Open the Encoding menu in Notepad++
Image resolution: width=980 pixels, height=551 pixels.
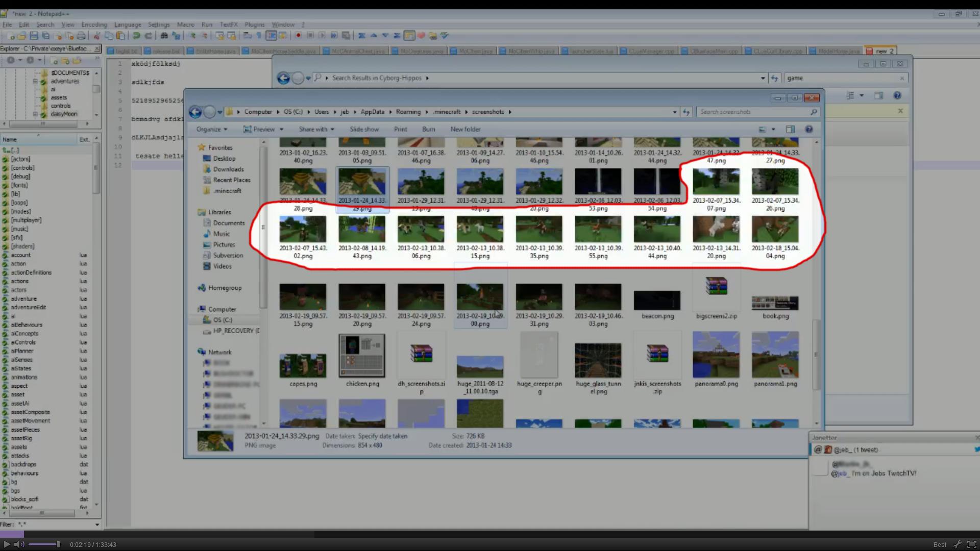(x=94, y=24)
